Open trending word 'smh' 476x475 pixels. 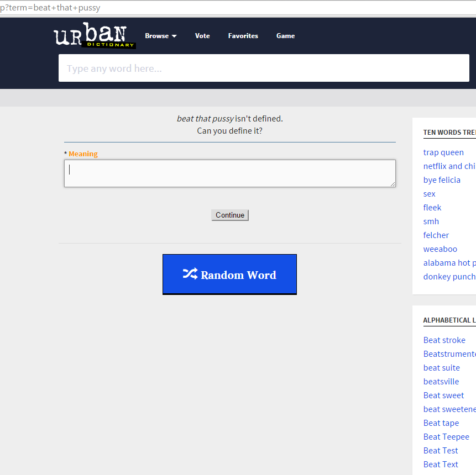(431, 221)
